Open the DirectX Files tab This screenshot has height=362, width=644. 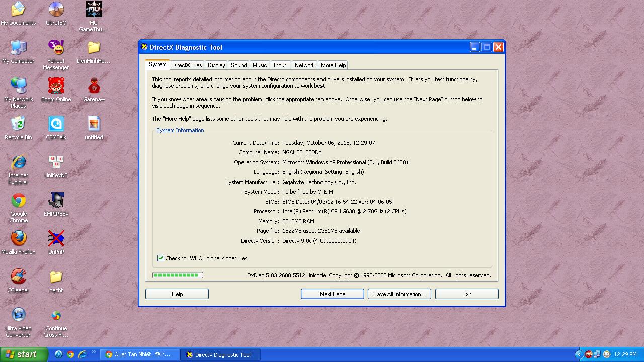click(x=187, y=65)
